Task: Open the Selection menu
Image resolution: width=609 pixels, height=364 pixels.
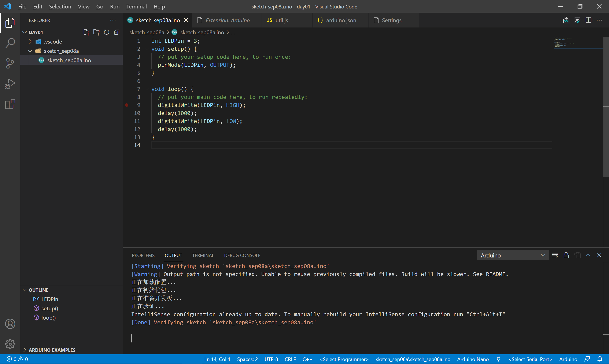Action: tap(60, 7)
